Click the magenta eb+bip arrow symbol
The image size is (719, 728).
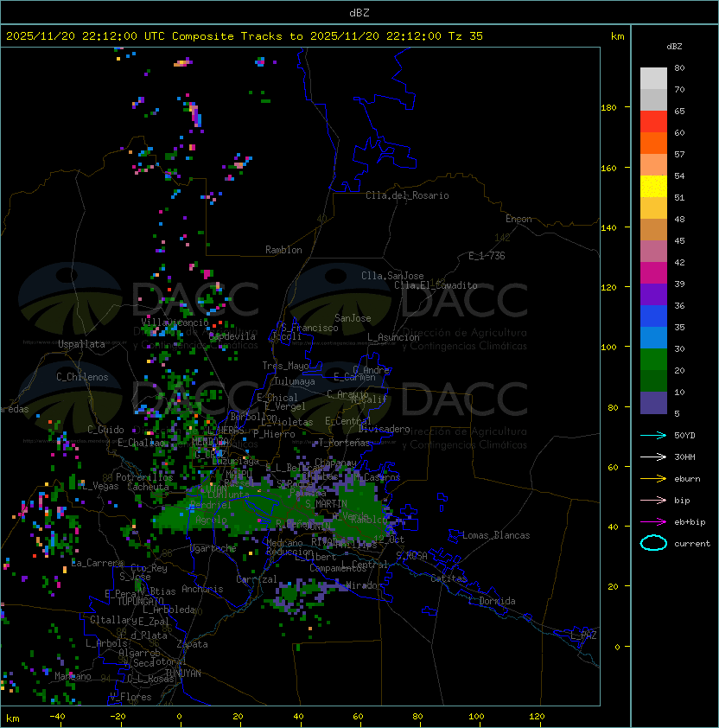[x=653, y=522]
